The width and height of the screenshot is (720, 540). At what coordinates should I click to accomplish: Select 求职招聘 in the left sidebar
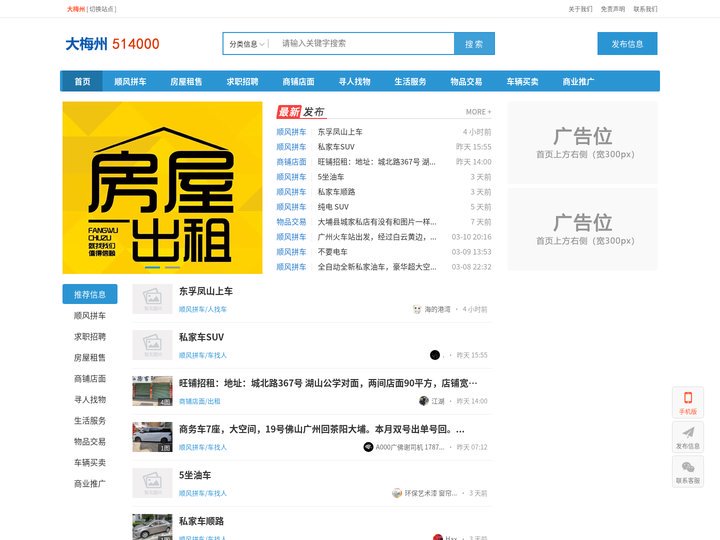point(90,337)
